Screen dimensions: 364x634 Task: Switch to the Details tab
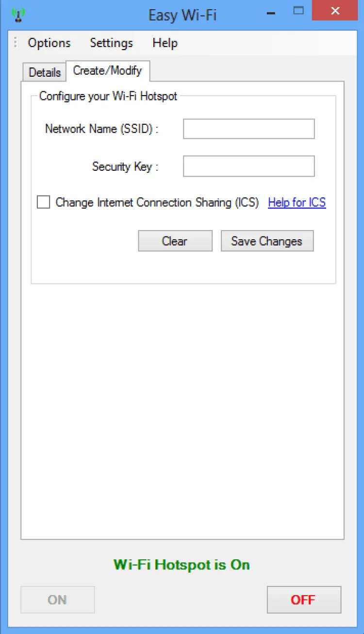pos(45,72)
